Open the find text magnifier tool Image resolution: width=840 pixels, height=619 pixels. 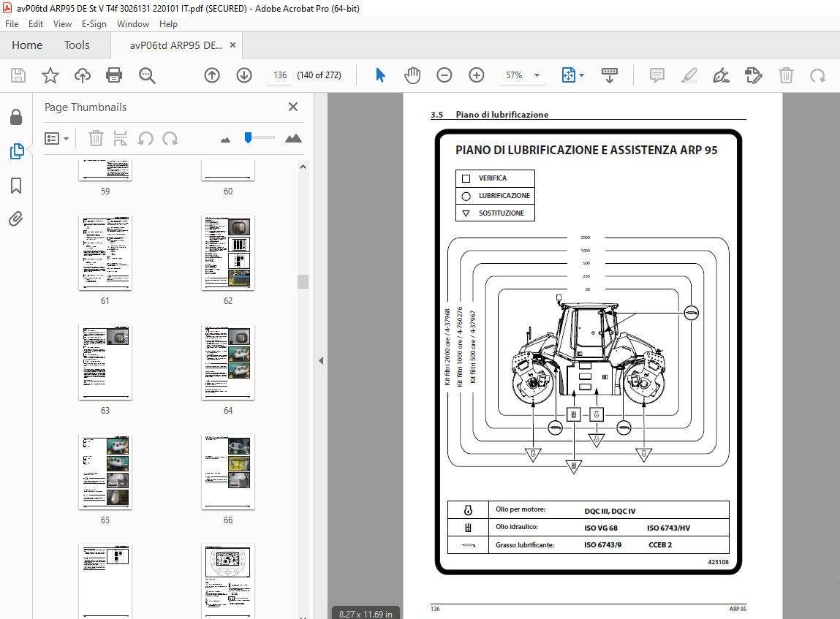coord(147,75)
